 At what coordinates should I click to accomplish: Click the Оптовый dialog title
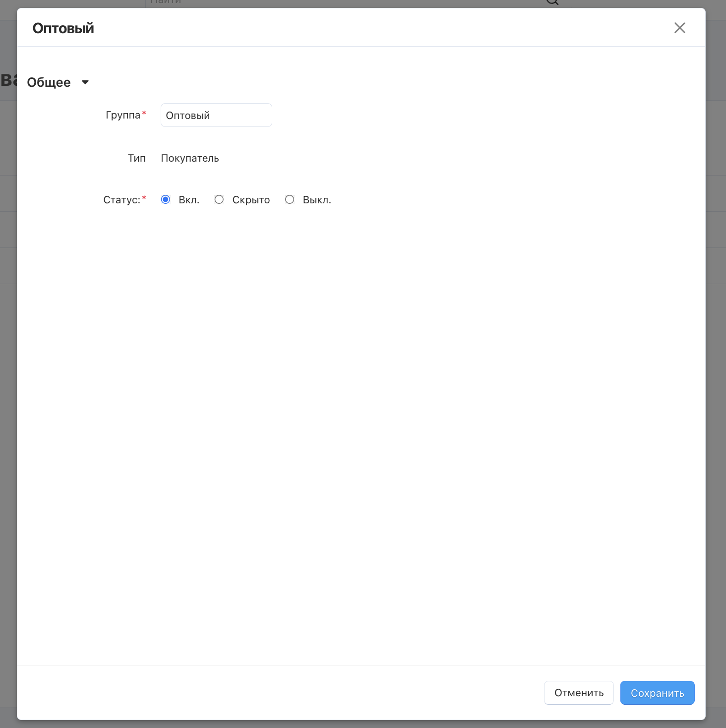tap(63, 28)
